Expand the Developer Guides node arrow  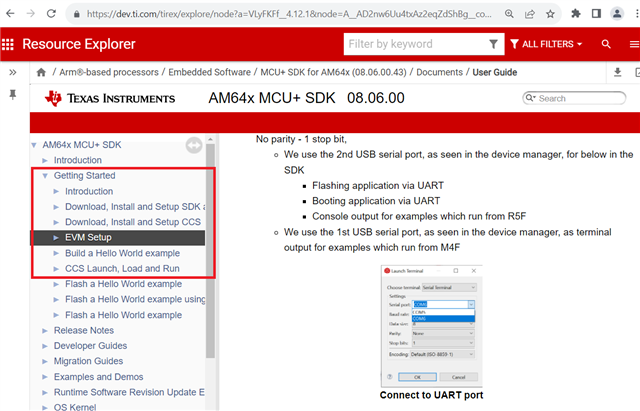45,346
